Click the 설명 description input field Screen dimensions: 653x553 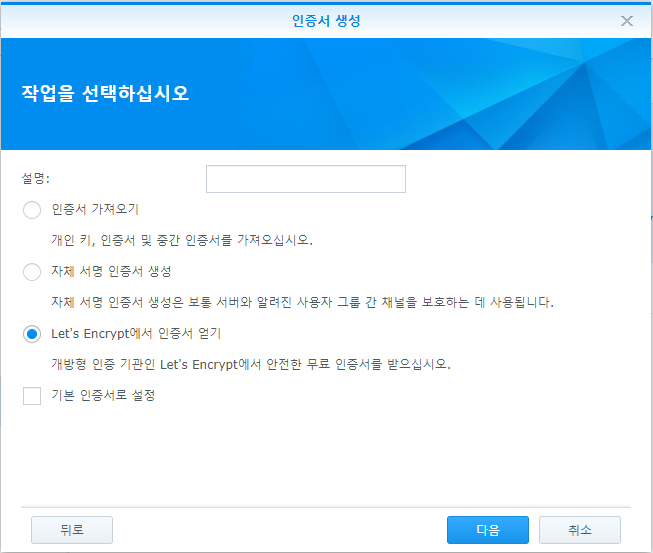pos(306,179)
